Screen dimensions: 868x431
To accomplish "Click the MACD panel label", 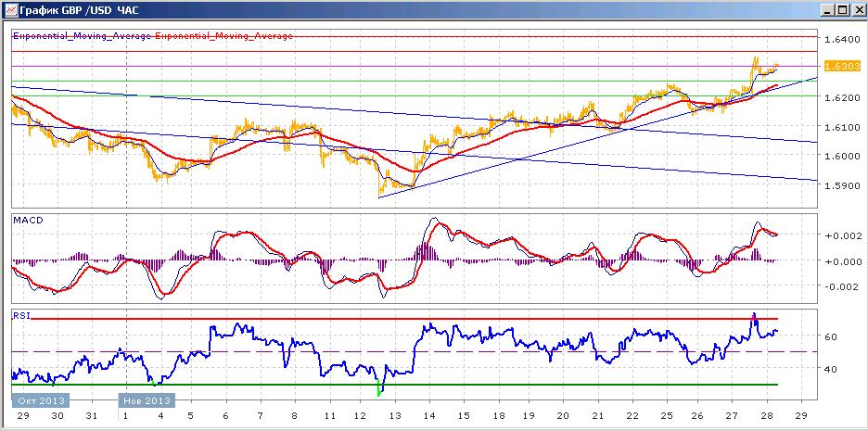I will tap(28, 221).
